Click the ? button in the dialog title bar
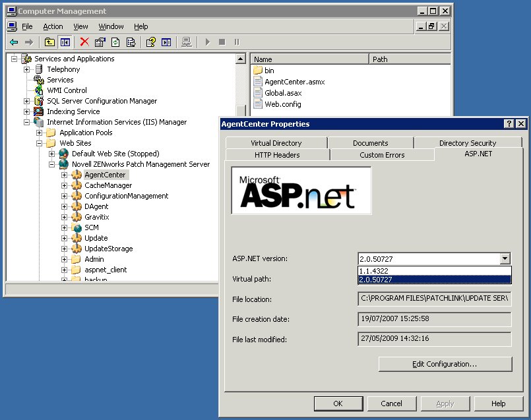 tap(509, 124)
